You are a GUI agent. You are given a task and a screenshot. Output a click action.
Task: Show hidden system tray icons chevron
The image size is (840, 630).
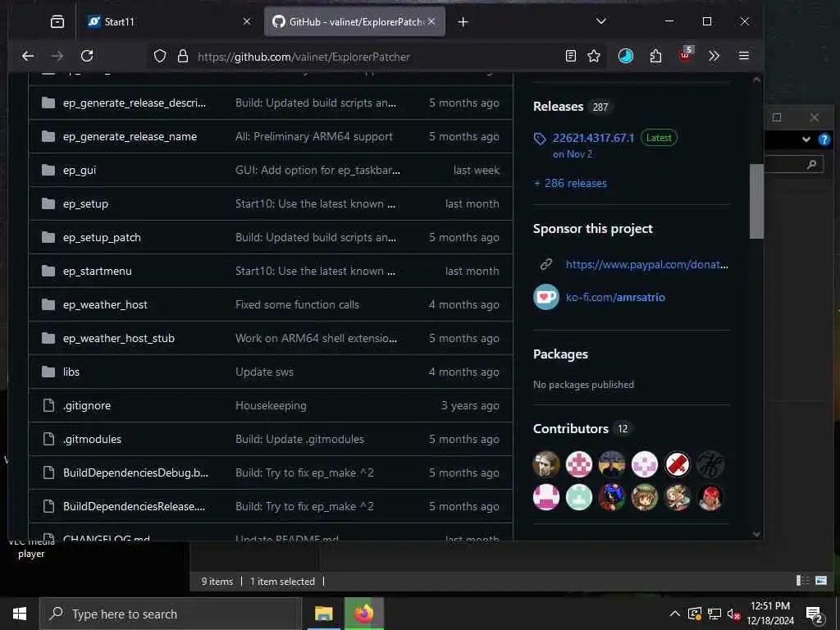pyautogui.click(x=674, y=614)
